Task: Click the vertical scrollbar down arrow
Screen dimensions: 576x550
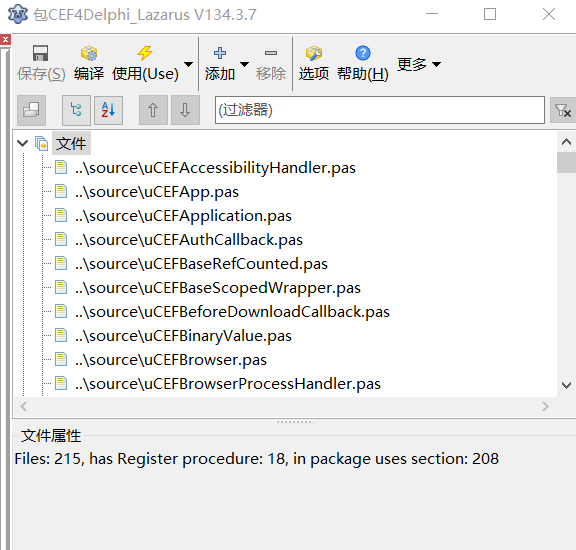Action: (x=566, y=385)
